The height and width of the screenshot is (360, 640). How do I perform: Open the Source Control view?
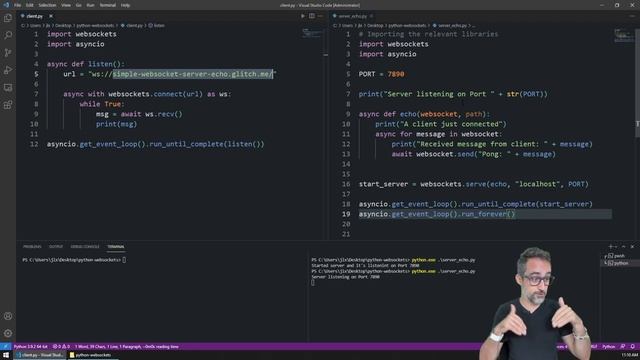[8, 53]
